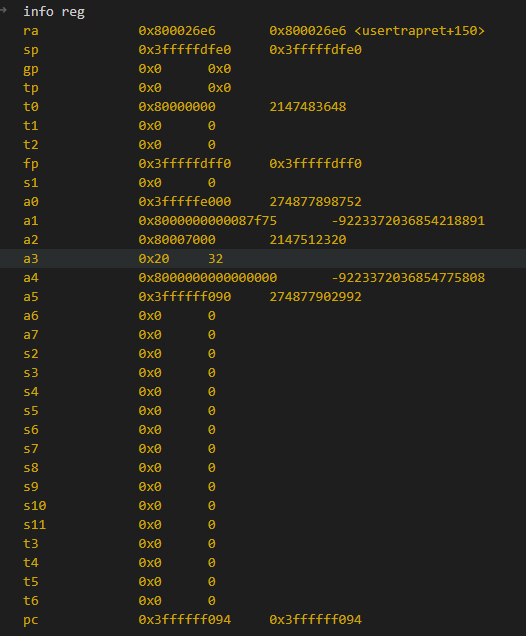Select the ra register row
Image resolution: width=526 pixels, height=636 pixels.
[263, 31]
